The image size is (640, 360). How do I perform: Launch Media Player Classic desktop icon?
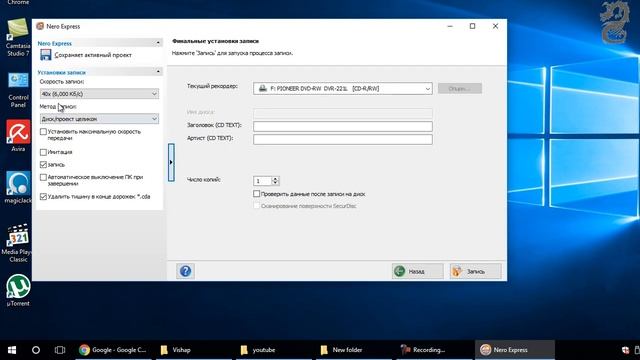click(18, 243)
